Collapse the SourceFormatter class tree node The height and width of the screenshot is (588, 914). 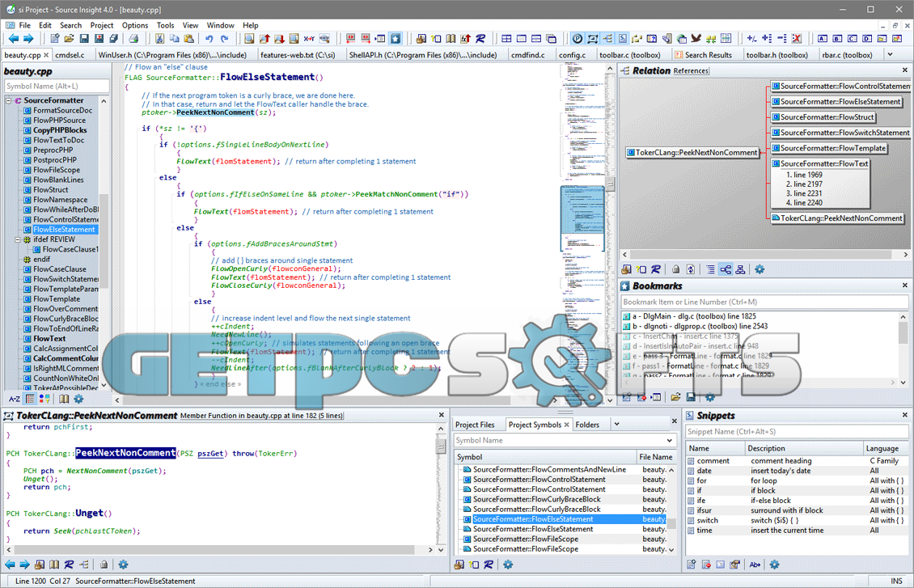pyautogui.click(x=9, y=100)
